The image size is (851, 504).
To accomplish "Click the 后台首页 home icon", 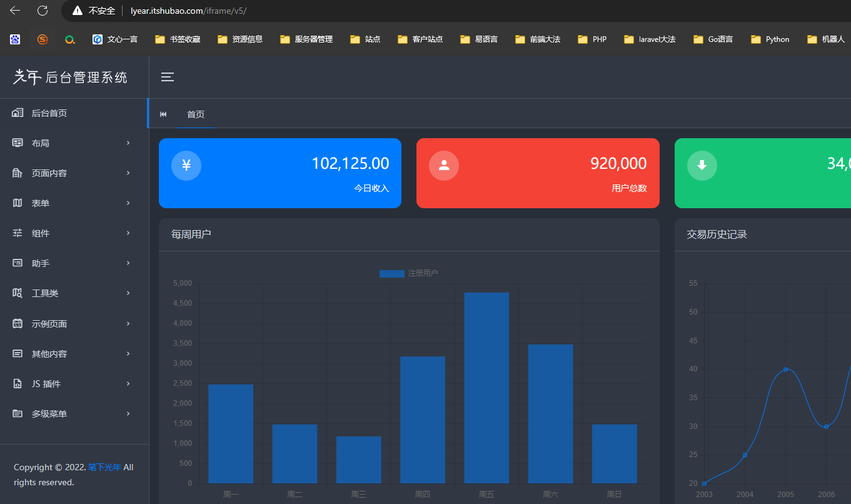I will 18,113.
